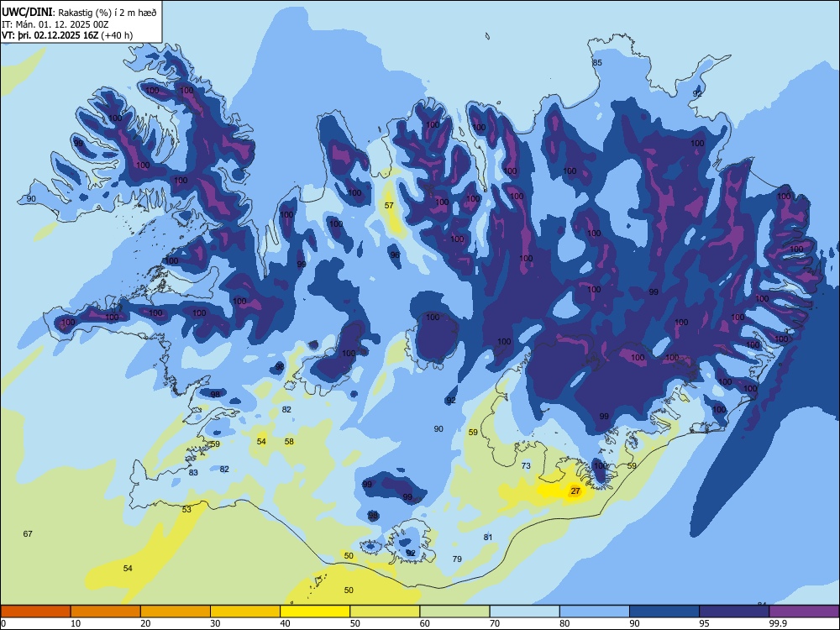
Task: Click the humidity value 73
Action: pos(526,465)
